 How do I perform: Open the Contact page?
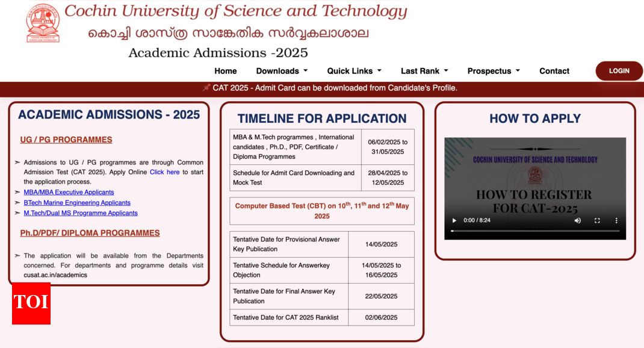(554, 71)
